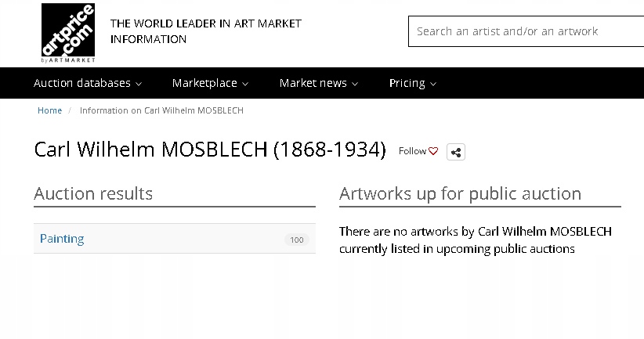
Task: Go to the Home breadcrumb link
Action: [50, 110]
